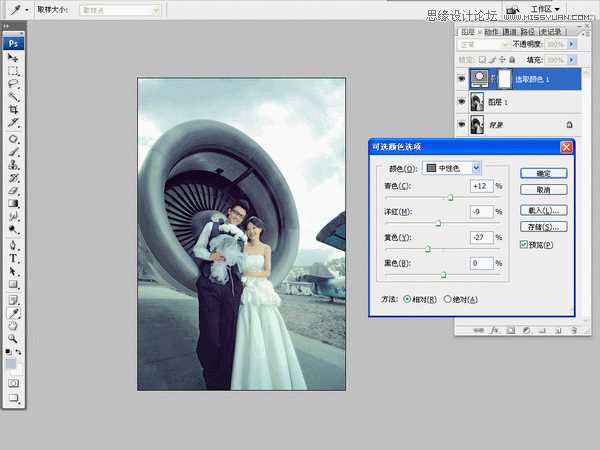Hide the 图层 1 layer via eye icon
The width and height of the screenshot is (600, 450).
click(461, 101)
